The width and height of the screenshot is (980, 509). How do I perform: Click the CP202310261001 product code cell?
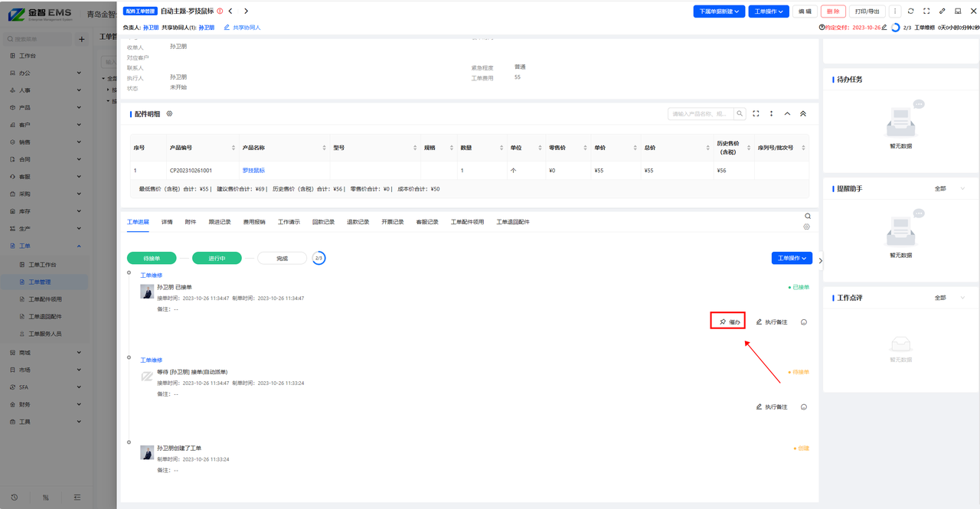pos(191,171)
